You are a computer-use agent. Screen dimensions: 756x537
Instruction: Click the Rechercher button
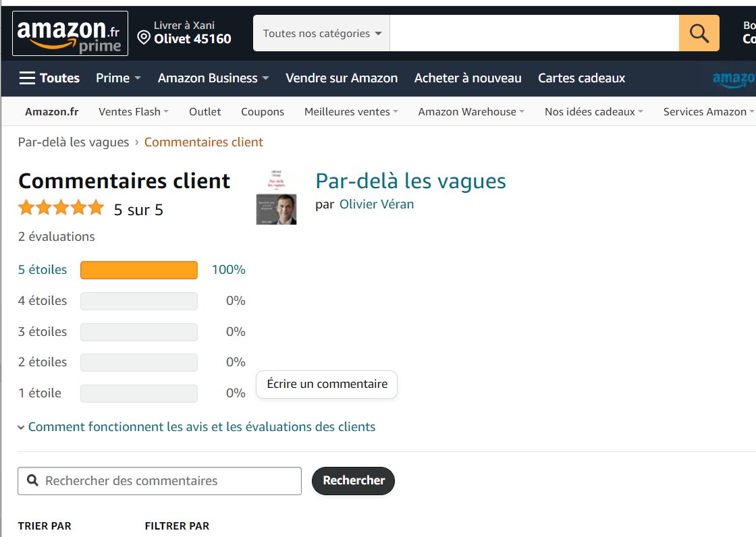[x=354, y=480]
